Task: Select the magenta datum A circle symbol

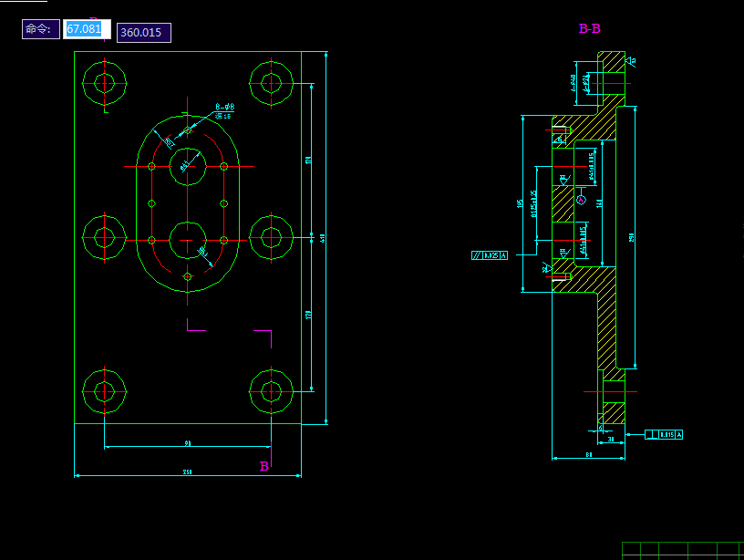Action: coord(582,200)
